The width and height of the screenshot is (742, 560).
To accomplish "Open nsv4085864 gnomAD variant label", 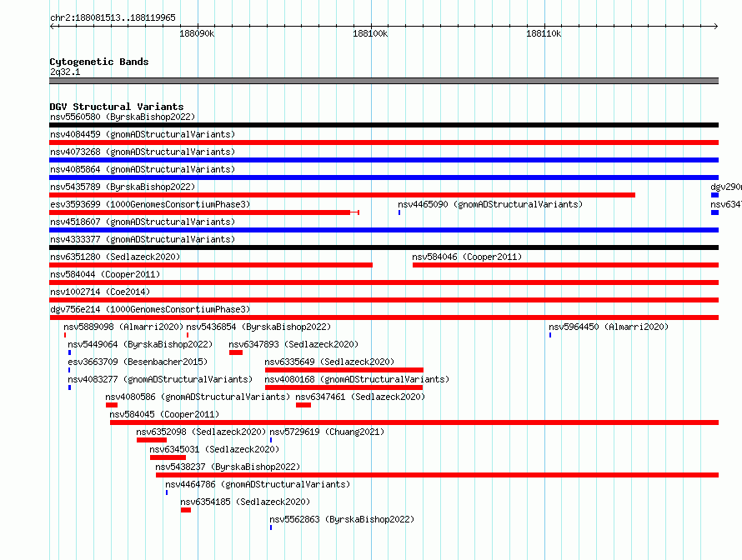I will [x=143, y=169].
